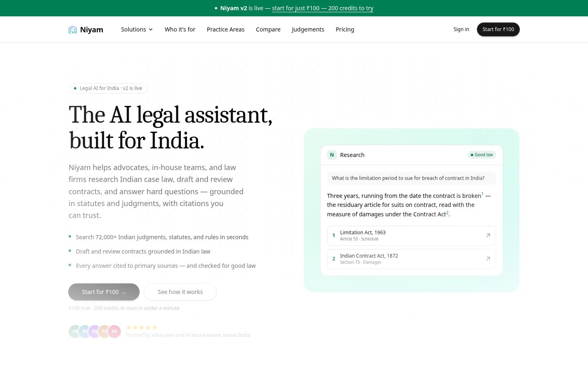588x368 pixels.
Task: Open the Limitation Act, 1963 citation
Action: [412, 236]
